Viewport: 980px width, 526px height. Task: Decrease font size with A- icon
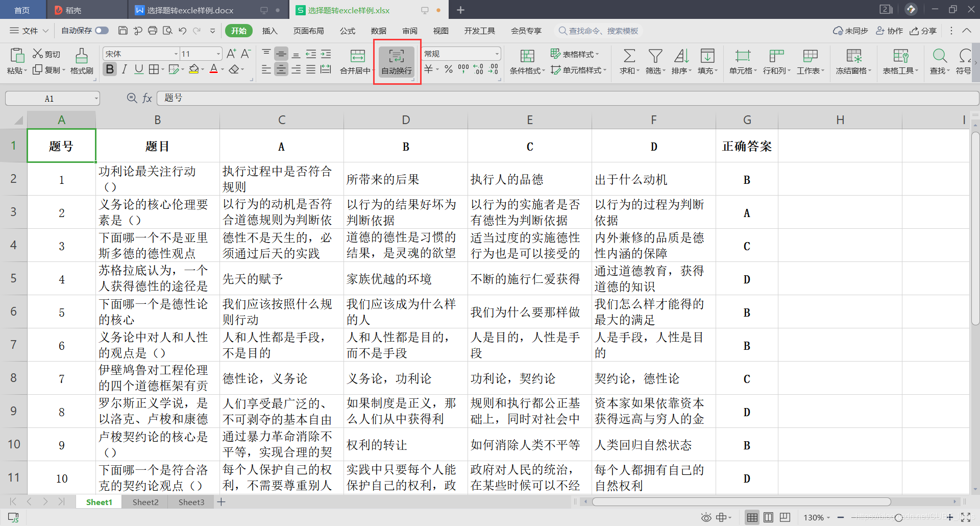tap(246, 54)
